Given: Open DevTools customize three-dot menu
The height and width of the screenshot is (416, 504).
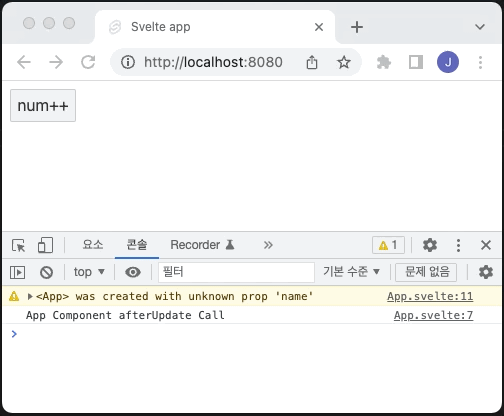Looking at the screenshot, I should (x=458, y=245).
